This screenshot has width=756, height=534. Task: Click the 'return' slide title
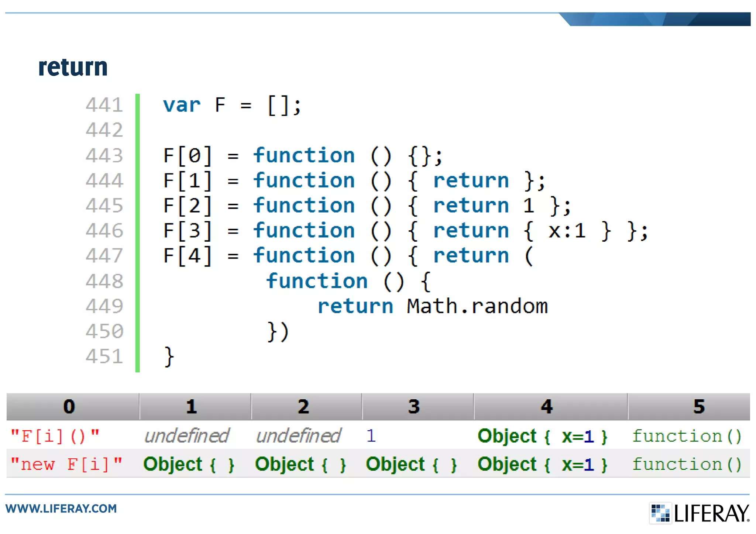(73, 67)
